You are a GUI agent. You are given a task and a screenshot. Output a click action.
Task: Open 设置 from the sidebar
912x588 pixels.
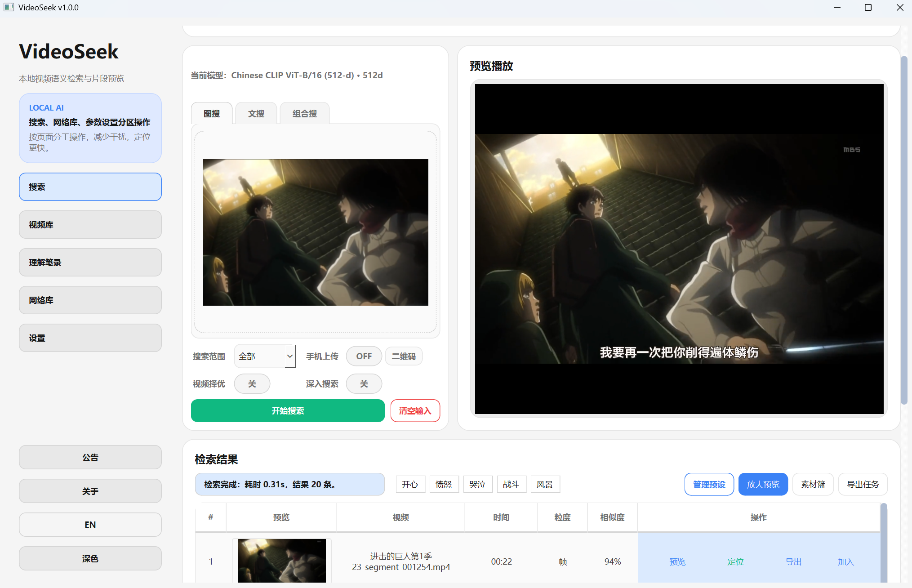pyautogui.click(x=90, y=338)
